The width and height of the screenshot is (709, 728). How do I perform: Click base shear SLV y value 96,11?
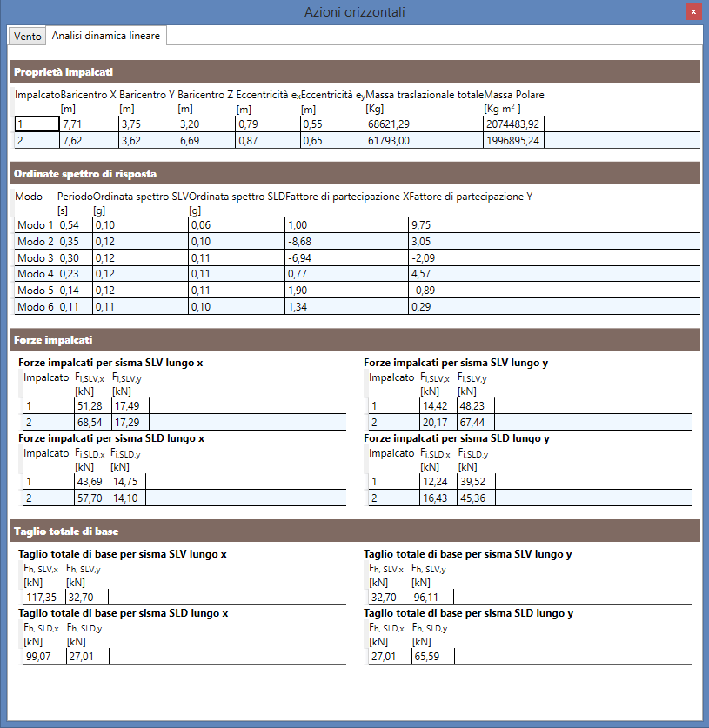[431, 597]
